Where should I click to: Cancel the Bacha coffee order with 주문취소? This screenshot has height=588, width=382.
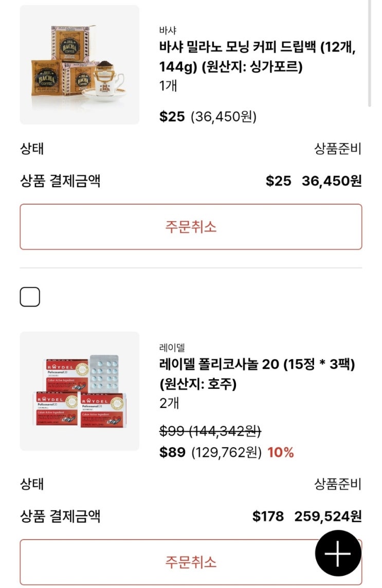point(191,227)
